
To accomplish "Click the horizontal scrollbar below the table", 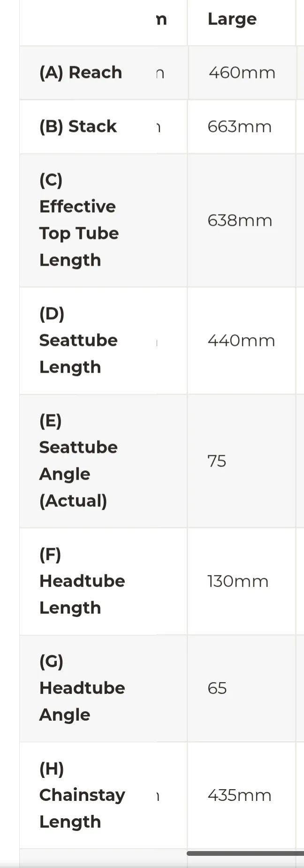I will tap(245, 853).
